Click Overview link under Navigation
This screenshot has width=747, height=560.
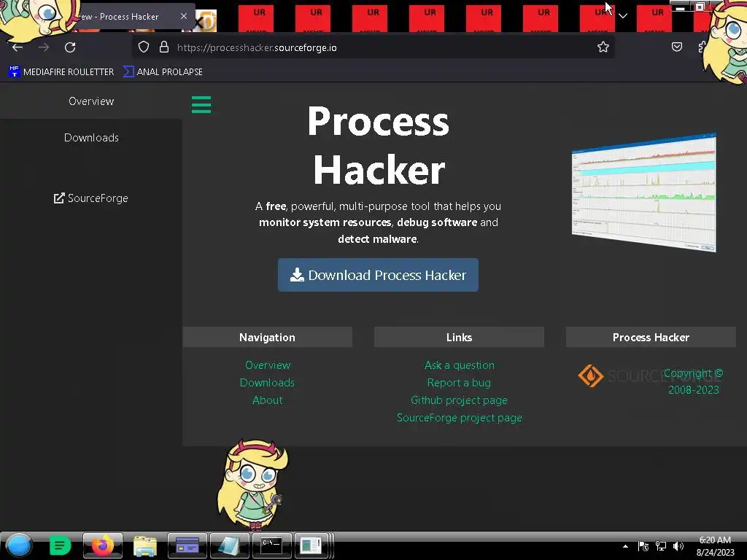coord(267,365)
